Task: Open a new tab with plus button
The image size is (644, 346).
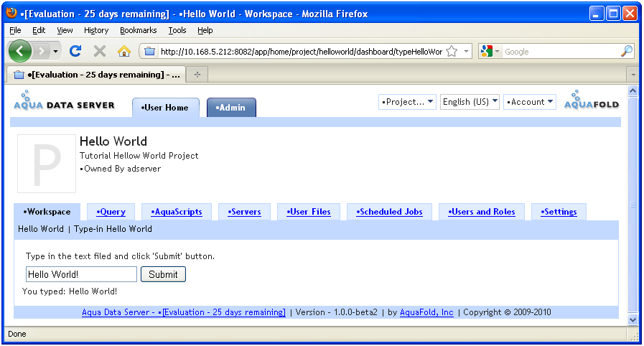Action: tap(197, 75)
